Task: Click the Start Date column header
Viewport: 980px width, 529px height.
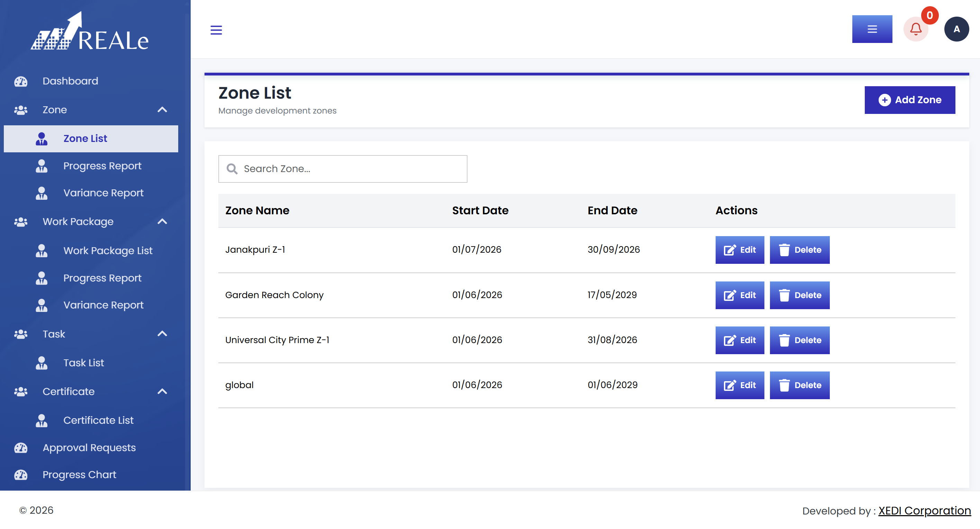Action: [x=480, y=210]
